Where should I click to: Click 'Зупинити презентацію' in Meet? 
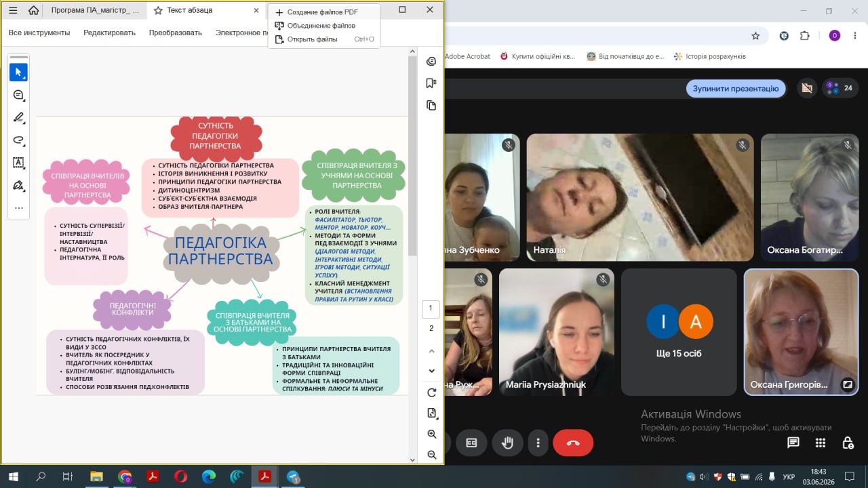point(736,88)
